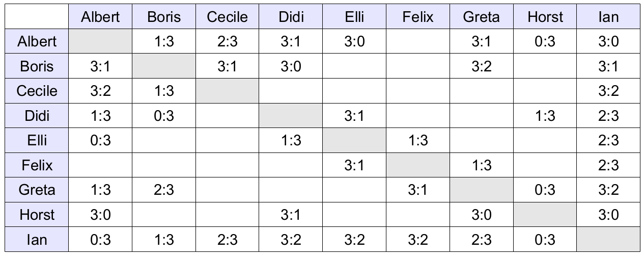Image resolution: width=644 pixels, height=256 pixels.
Task: Click the Horst row header
Action: (x=37, y=215)
